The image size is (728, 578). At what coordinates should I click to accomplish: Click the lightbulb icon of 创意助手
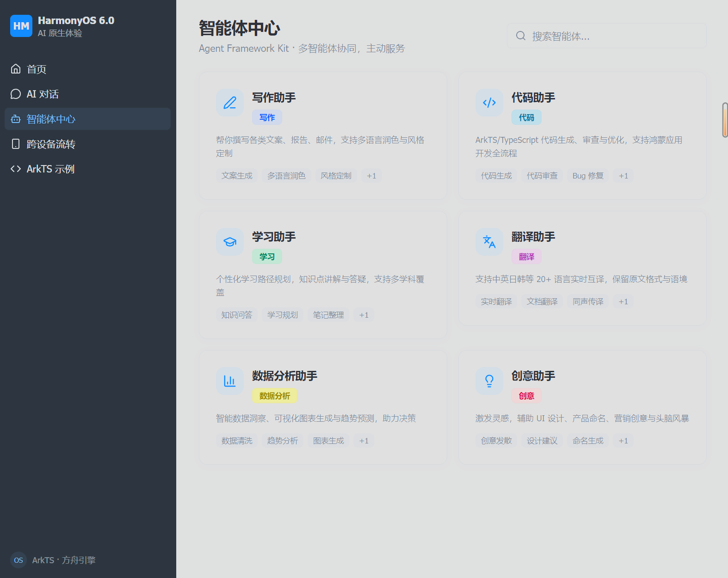(x=489, y=381)
